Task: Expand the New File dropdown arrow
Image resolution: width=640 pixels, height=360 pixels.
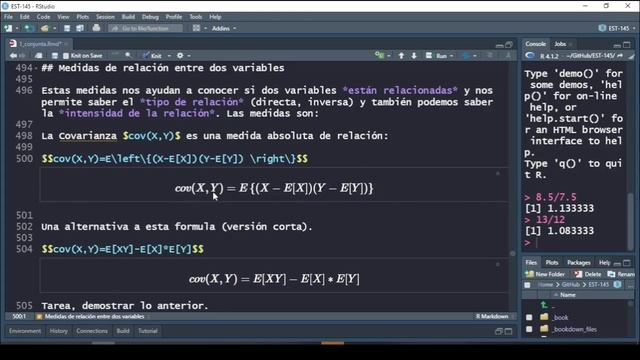Action: pos(17,28)
